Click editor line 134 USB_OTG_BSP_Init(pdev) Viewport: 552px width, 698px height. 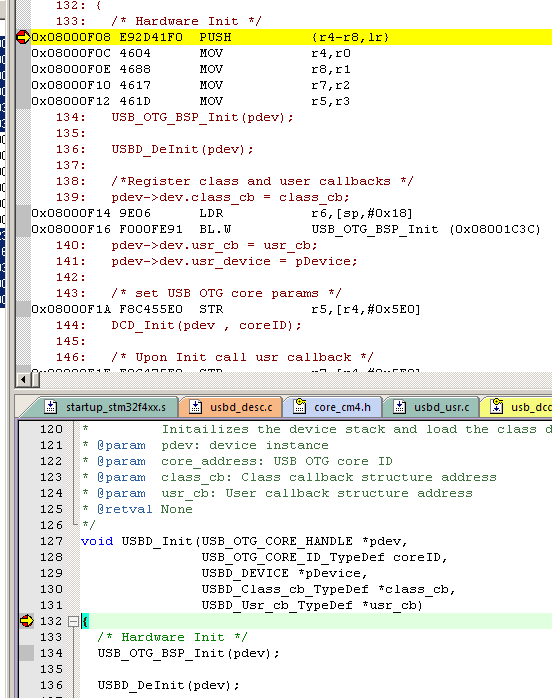click(188, 653)
